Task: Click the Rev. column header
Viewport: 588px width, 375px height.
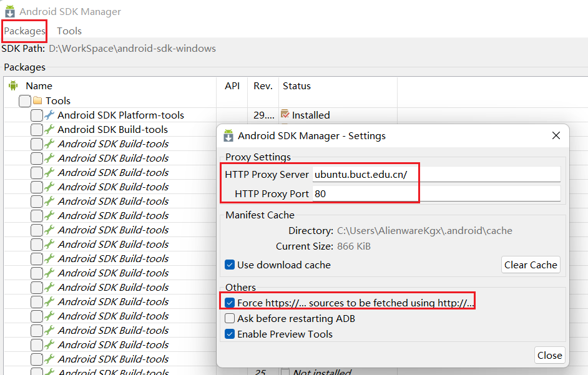Action: [263, 86]
